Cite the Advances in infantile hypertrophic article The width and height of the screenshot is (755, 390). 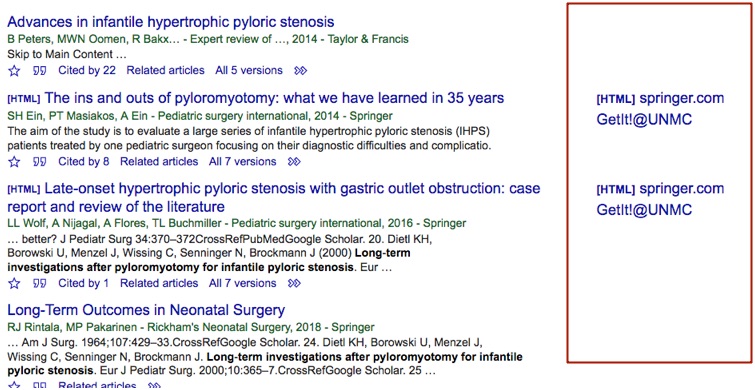pos(39,71)
